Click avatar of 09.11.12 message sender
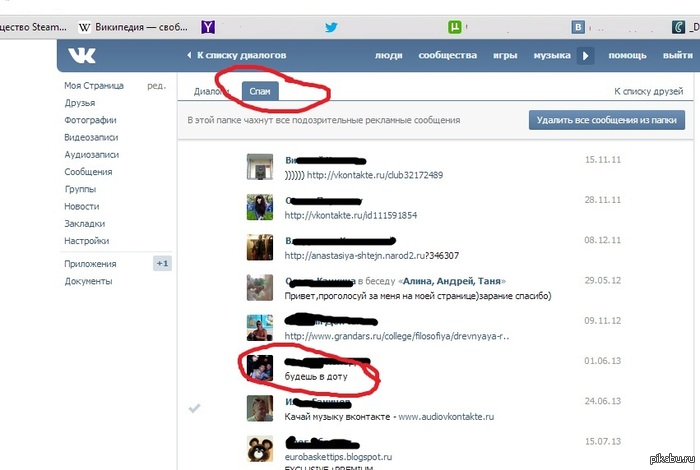The image size is (700, 470). click(260, 328)
